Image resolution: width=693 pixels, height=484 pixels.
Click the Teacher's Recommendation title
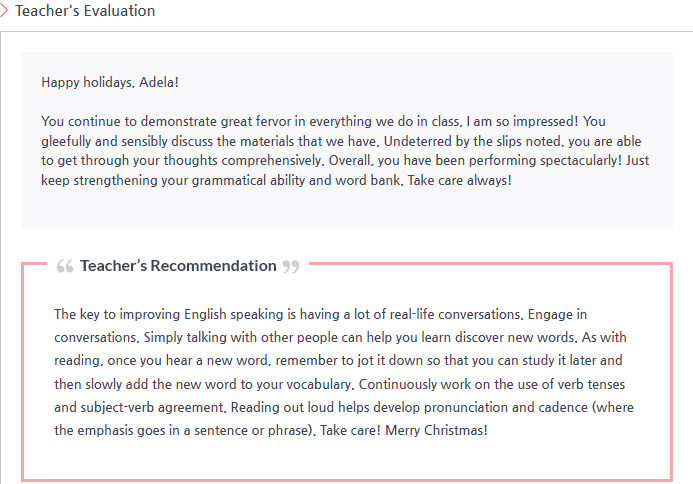[x=178, y=266]
